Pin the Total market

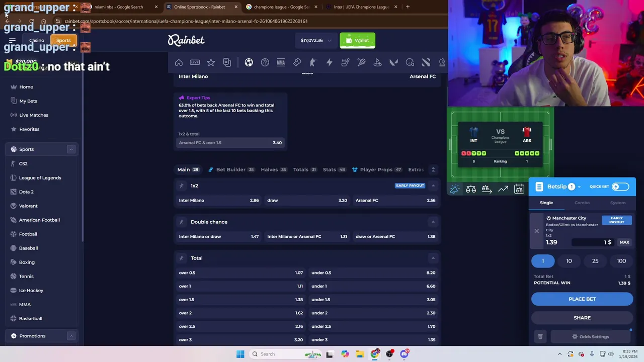pos(181,258)
